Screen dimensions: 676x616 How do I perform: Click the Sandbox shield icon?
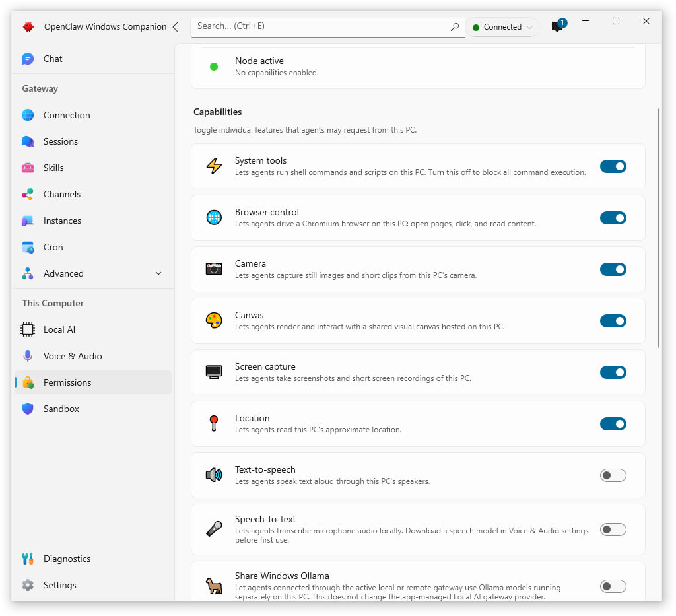point(28,409)
